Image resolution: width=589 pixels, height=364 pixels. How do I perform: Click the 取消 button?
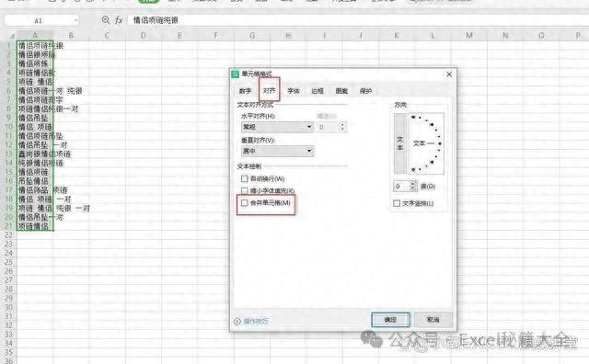pos(433,320)
